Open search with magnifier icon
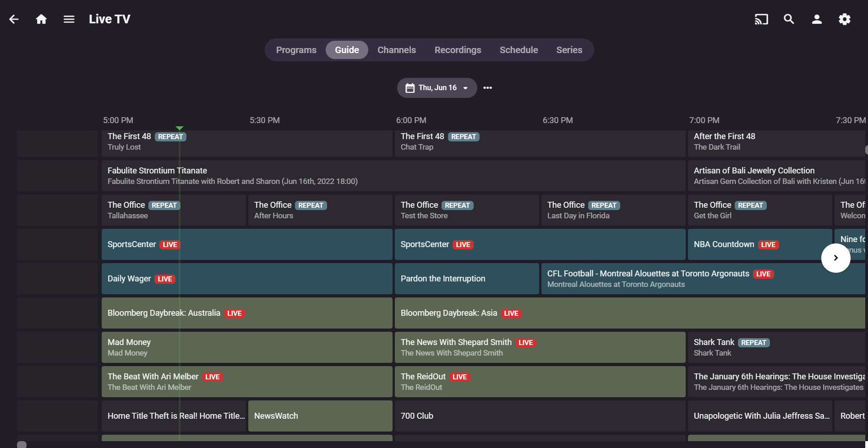 coord(789,19)
